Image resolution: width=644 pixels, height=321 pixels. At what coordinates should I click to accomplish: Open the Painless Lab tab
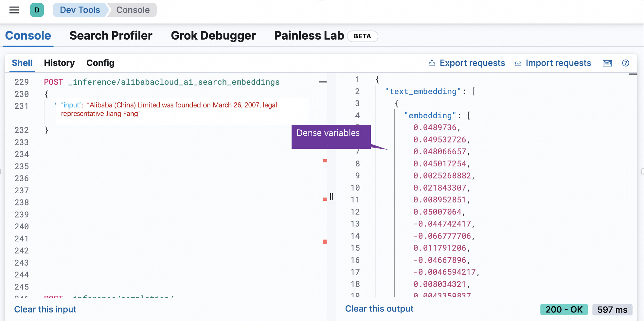click(x=309, y=36)
